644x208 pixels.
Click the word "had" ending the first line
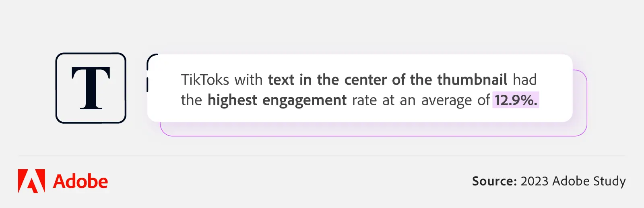tap(524, 80)
